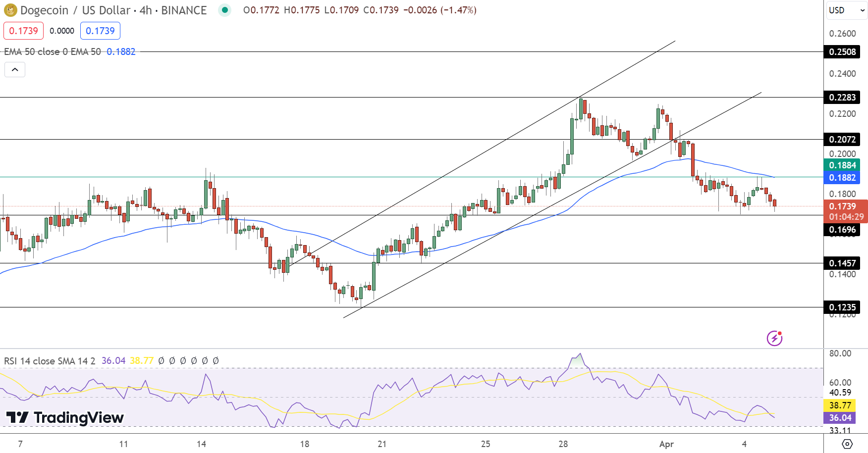Click the Apr date on time axis

point(666,444)
